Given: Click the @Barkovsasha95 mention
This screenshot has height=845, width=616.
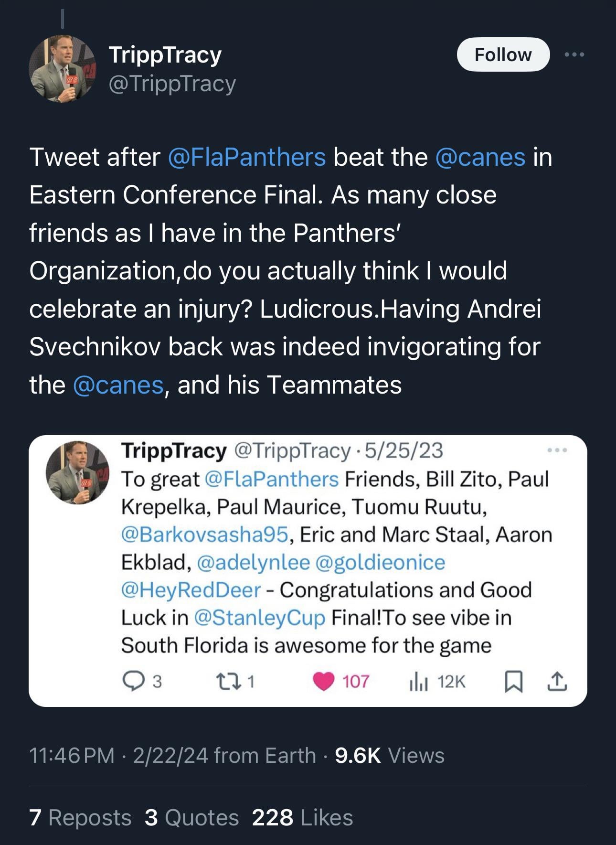Looking at the screenshot, I should tap(205, 535).
